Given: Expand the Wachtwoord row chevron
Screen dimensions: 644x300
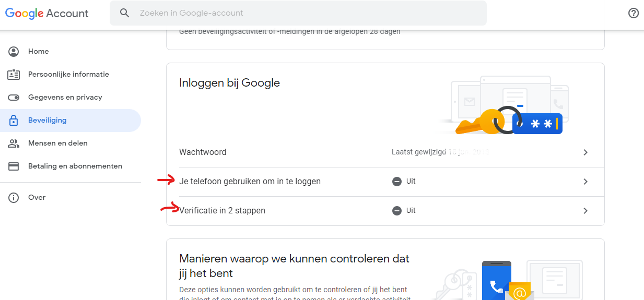Looking at the screenshot, I should point(586,152).
